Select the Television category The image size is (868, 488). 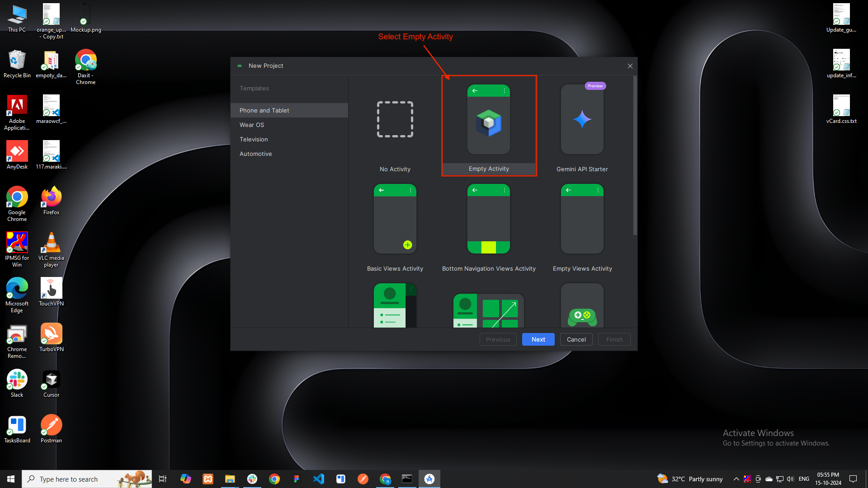(x=253, y=139)
